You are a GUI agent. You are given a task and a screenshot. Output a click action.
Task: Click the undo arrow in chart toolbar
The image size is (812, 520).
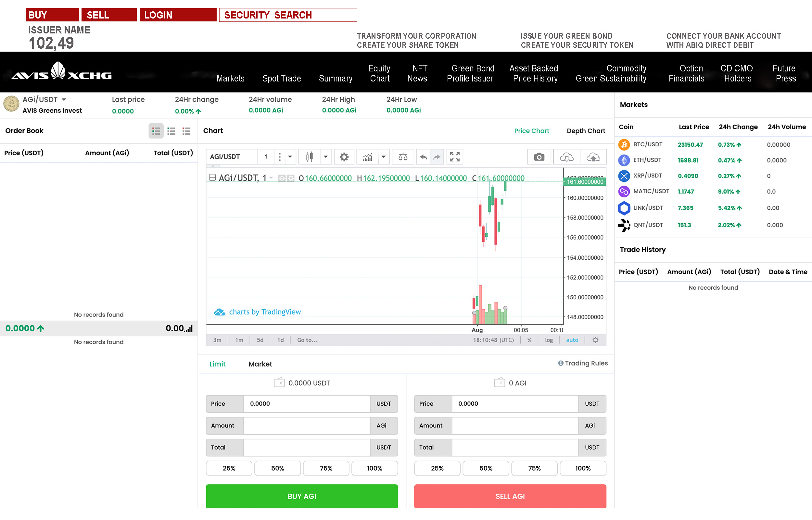click(x=423, y=157)
